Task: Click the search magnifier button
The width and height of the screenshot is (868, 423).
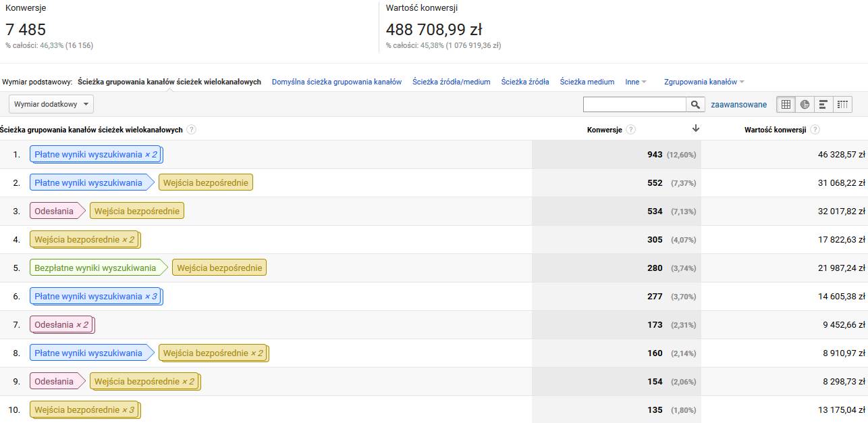Action: point(695,105)
